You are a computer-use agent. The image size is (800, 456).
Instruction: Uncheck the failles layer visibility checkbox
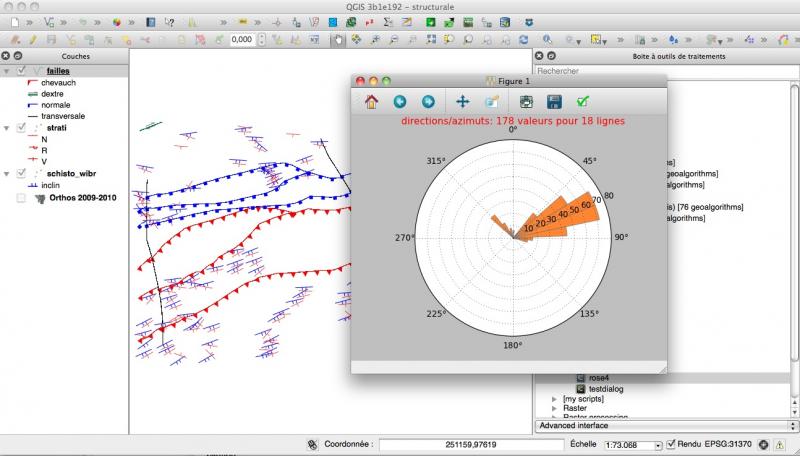(22, 71)
